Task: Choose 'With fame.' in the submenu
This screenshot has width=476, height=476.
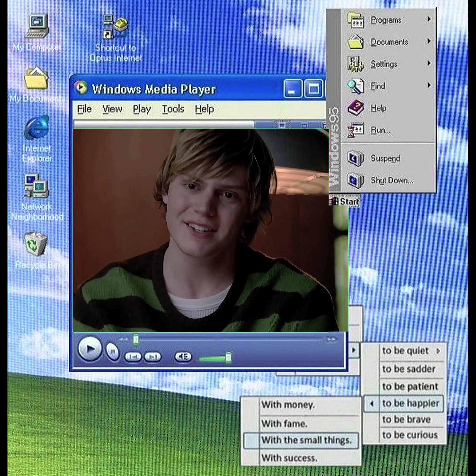Action: coord(284,424)
